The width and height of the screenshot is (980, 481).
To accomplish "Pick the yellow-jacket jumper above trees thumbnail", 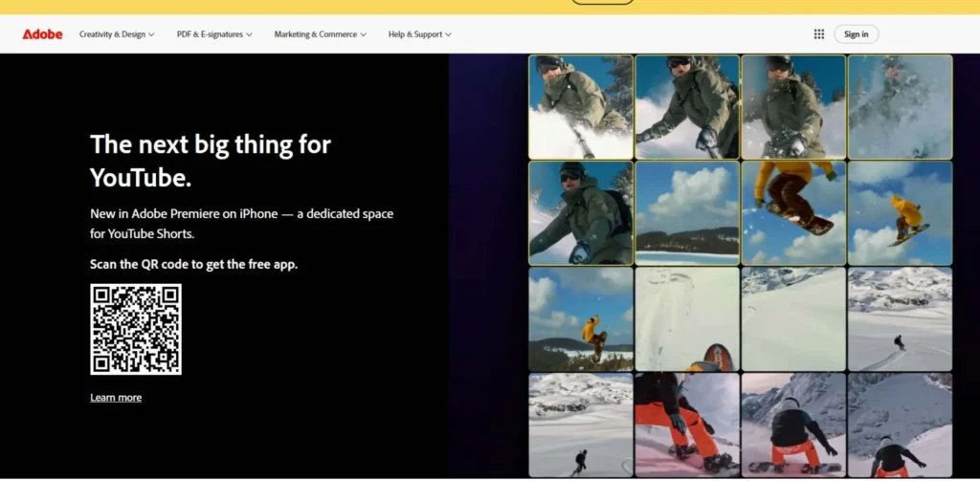I will point(581,319).
